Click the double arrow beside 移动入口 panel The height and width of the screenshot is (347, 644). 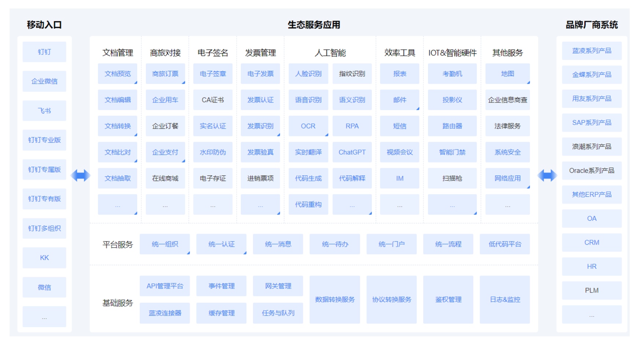point(80,176)
